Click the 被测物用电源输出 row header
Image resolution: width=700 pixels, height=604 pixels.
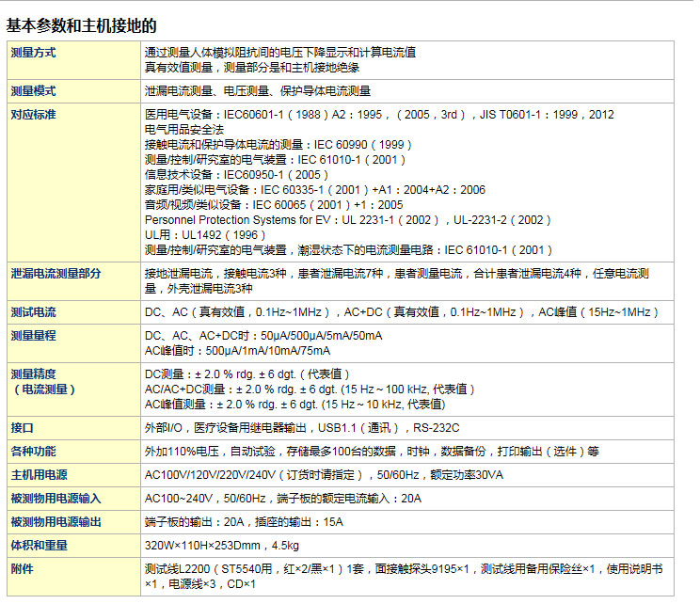click(x=56, y=521)
